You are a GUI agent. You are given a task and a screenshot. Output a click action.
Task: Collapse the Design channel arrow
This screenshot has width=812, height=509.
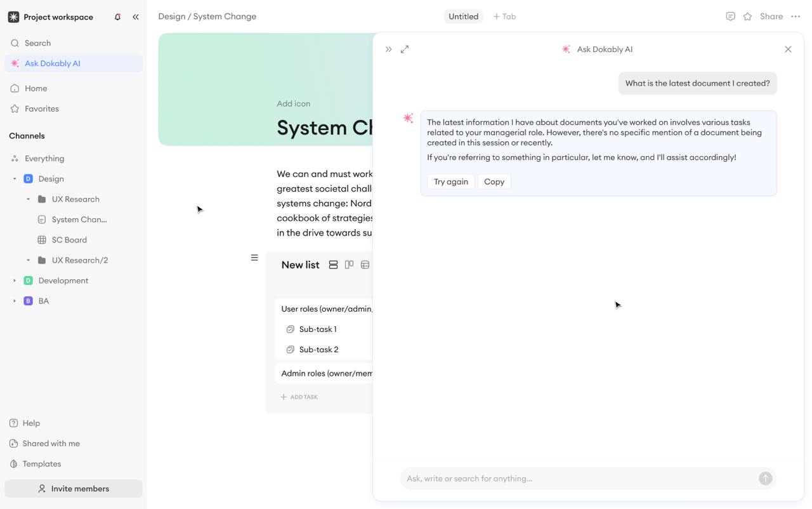(x=15, y=179)
